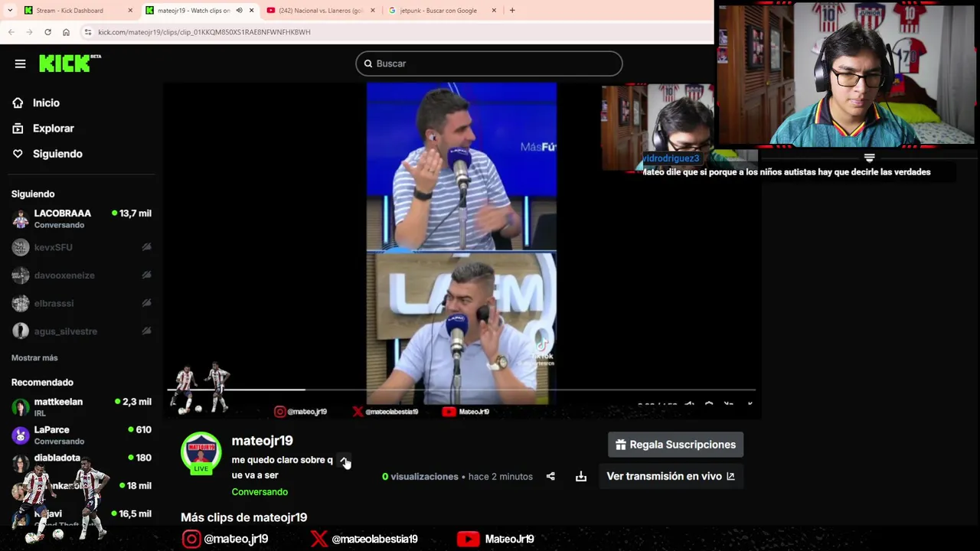Image resolution: width=980 pixels, height=551 pixels.
Task: Click the home icon next to Inicio
Action: click(18, 103)
